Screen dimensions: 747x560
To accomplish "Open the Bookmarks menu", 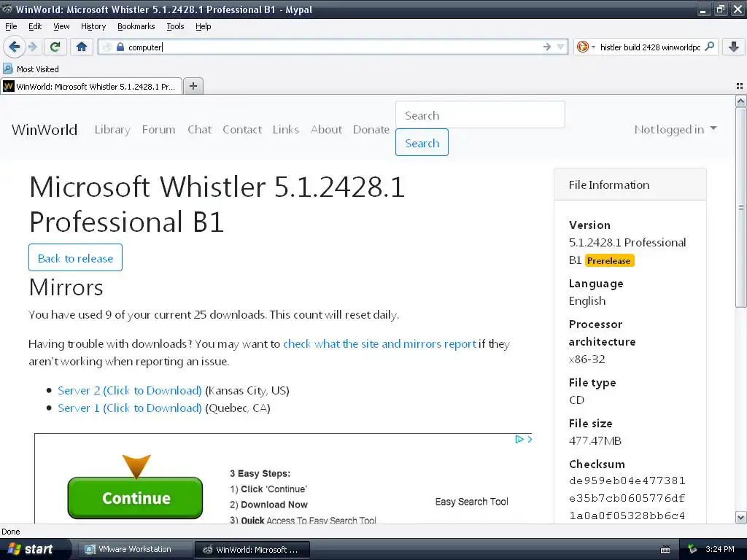I will pyautogui.click(x=136, y=26).
